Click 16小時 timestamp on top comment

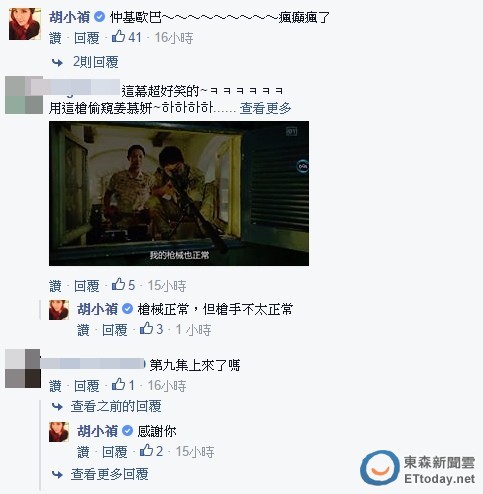tap(174, 38)
